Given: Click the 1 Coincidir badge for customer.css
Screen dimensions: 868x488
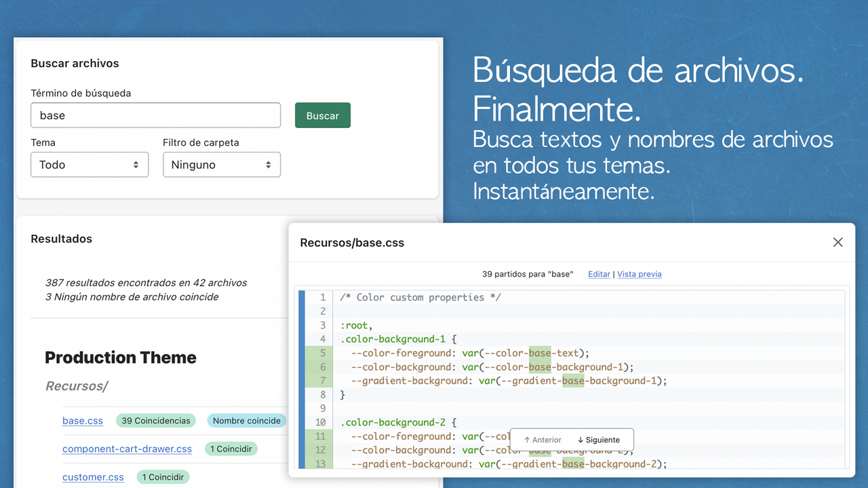Looking at the screenshot, I should pos(163,477).
